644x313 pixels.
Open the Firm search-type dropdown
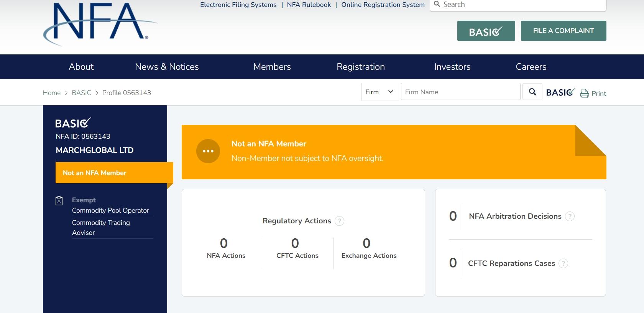(x=380, y=92)
